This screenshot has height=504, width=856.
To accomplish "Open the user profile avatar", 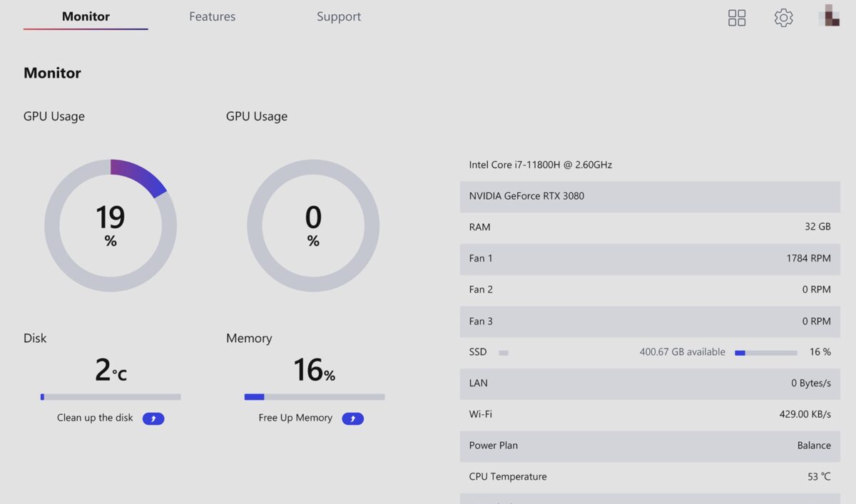I will (829, 16).
